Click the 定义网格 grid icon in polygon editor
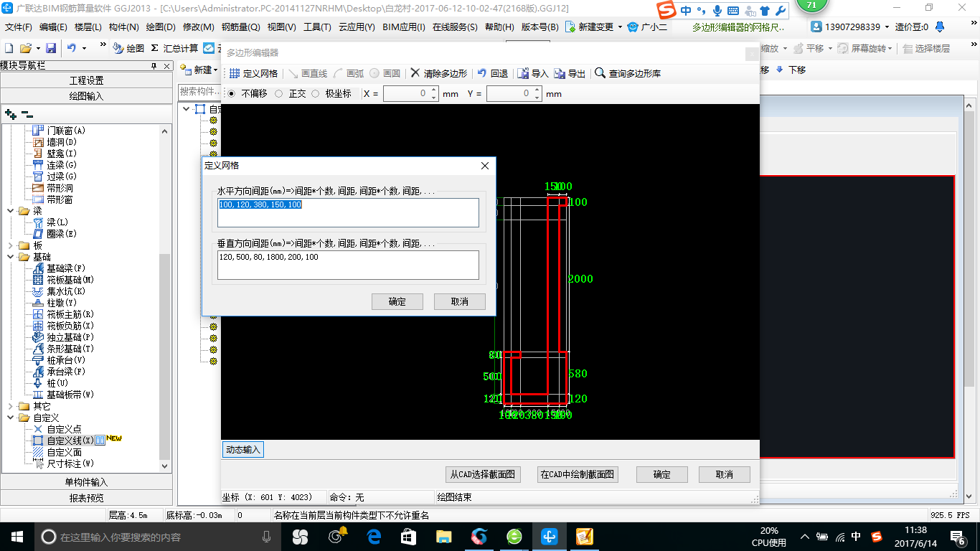The width and height of the screenshot is (980, 551). pyautogui.click(x=235, y=73)
